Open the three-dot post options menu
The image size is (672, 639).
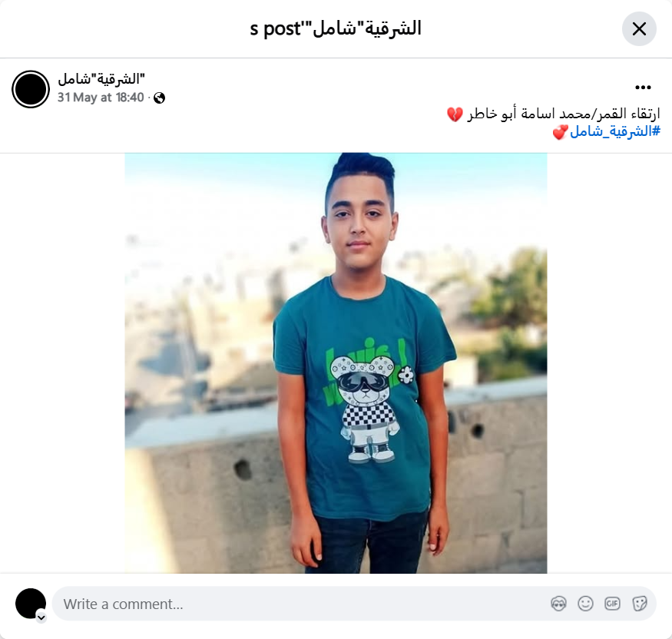643,88
